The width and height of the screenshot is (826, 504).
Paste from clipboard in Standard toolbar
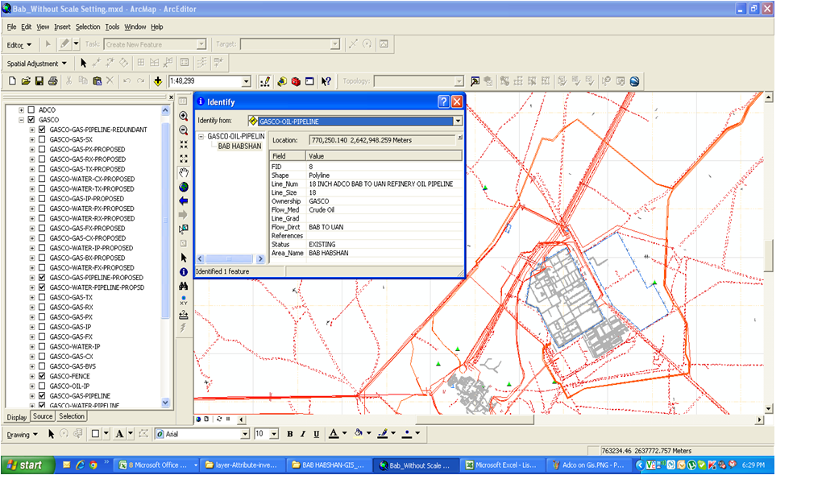coord(97,81)
